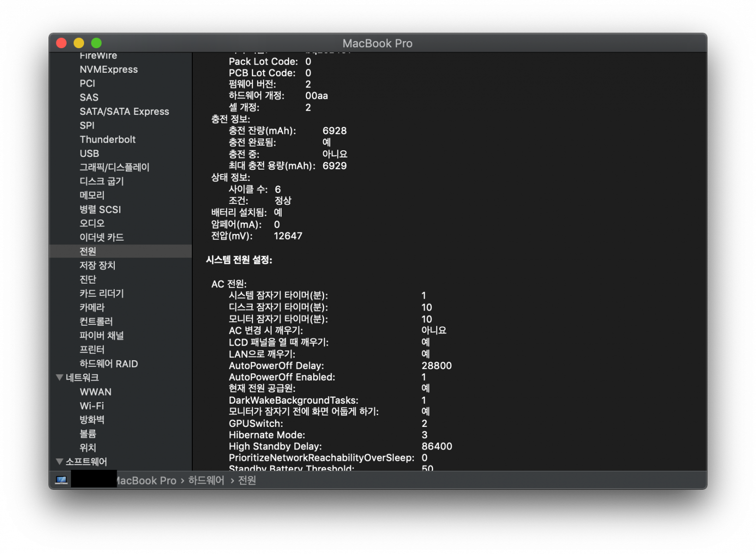This screenshot has height=554, width=756.
Task: Collapse the 네트워크 section triangle
Action: [60, 378]
